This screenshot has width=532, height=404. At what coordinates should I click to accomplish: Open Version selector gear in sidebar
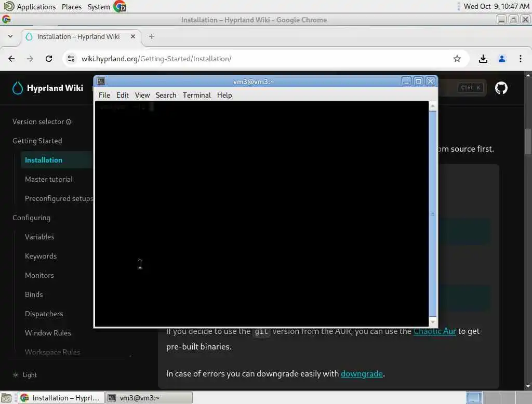click(69, 122)
